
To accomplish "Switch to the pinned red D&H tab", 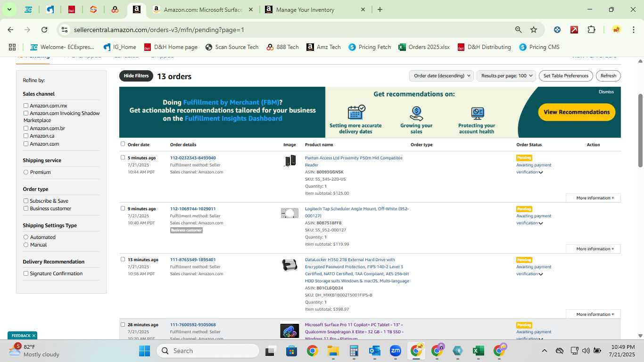I will pyautogui.click(x=72, y=9).
